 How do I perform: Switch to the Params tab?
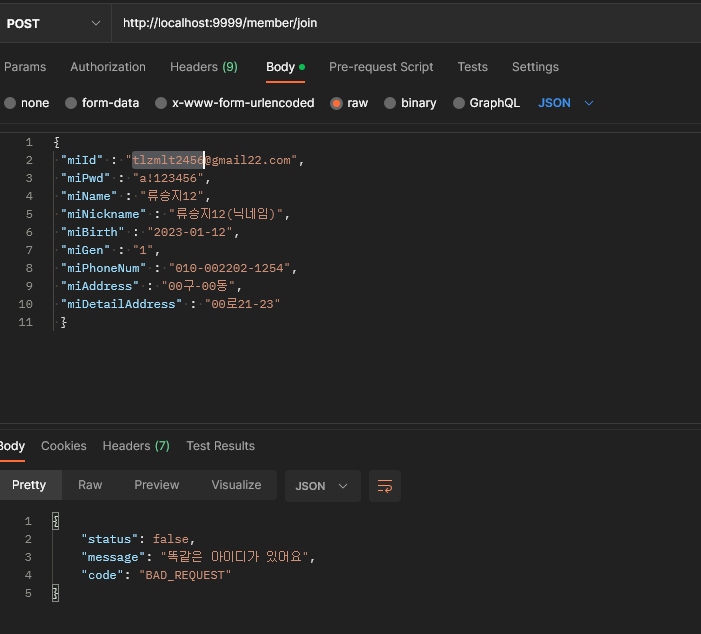point(25,67)
